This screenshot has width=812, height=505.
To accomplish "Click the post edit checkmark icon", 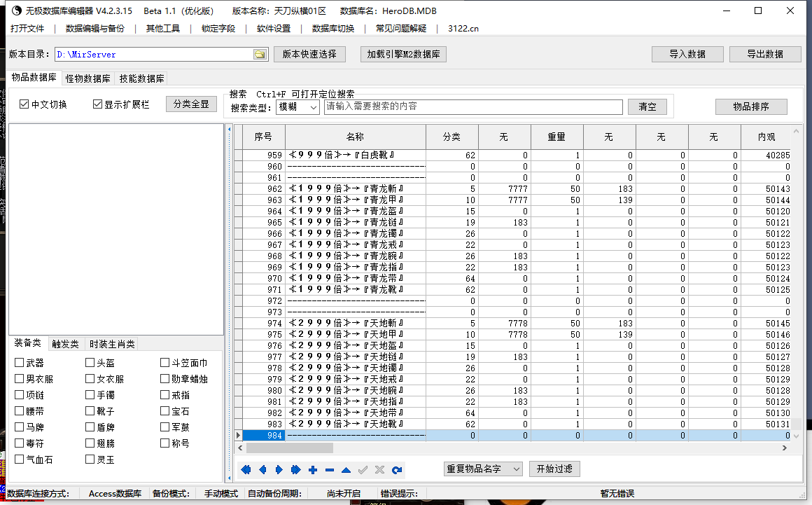I will tap(363, 470).
